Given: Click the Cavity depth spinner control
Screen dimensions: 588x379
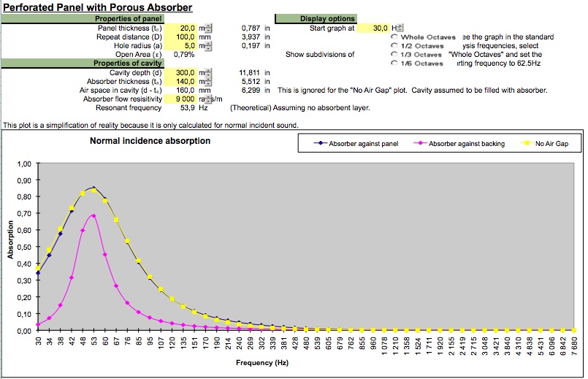Looking at the screenshot, I should pos(208,72).
